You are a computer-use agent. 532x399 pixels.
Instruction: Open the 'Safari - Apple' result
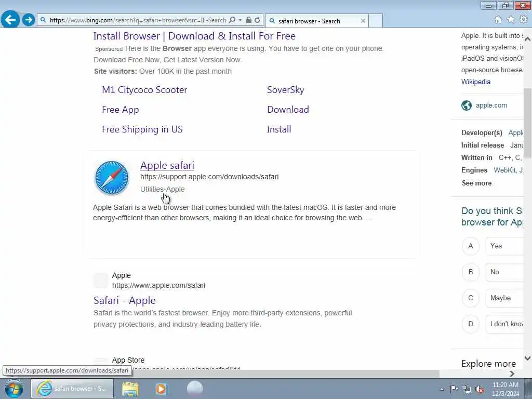(125, 300)
